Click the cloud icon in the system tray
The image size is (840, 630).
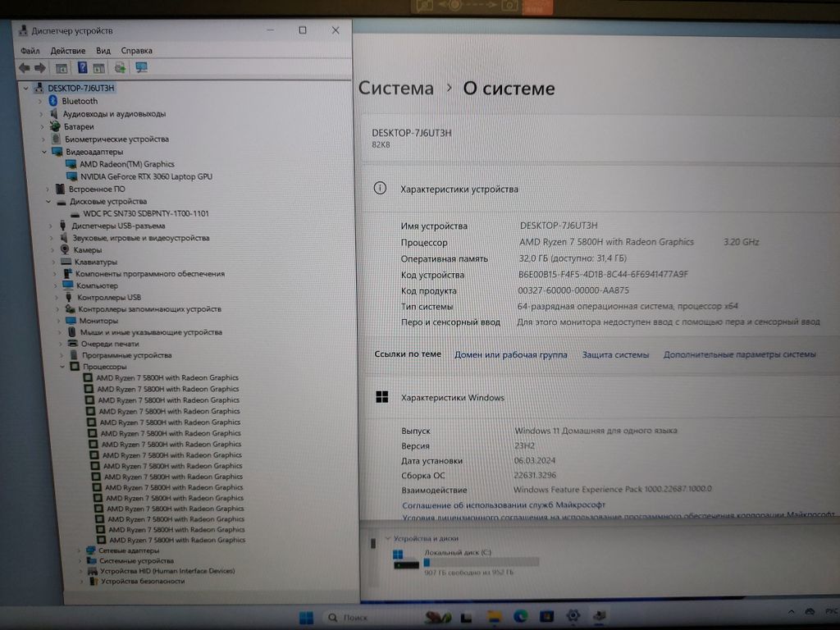[810, 612]
